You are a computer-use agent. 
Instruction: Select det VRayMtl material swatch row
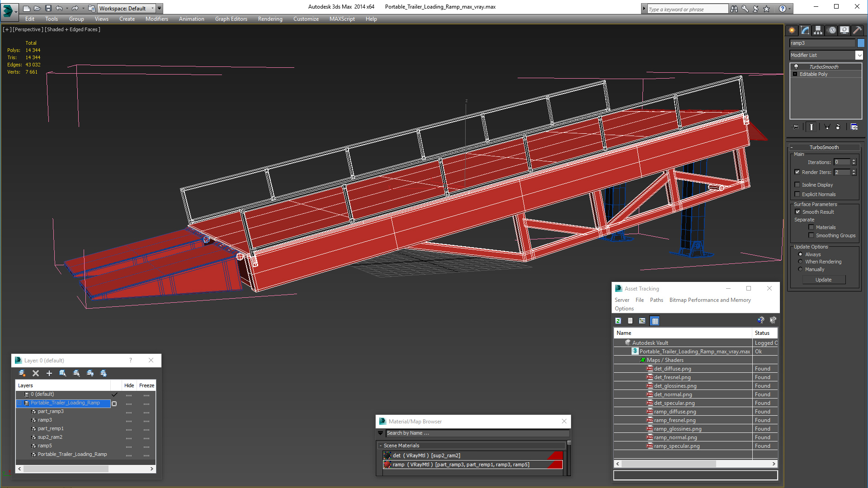point(472,455)
